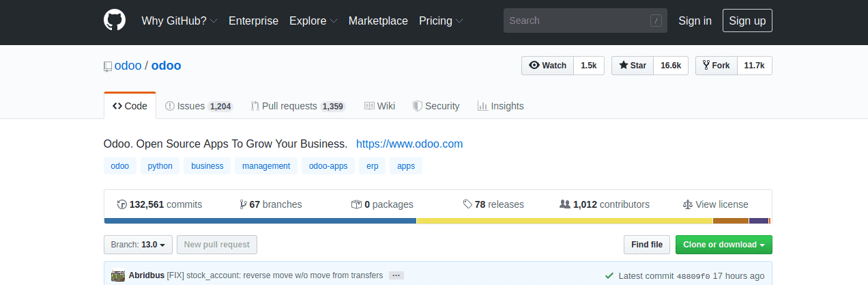Click the Sign in link
This screenshot has height=285, width=868.
(695, 21)
